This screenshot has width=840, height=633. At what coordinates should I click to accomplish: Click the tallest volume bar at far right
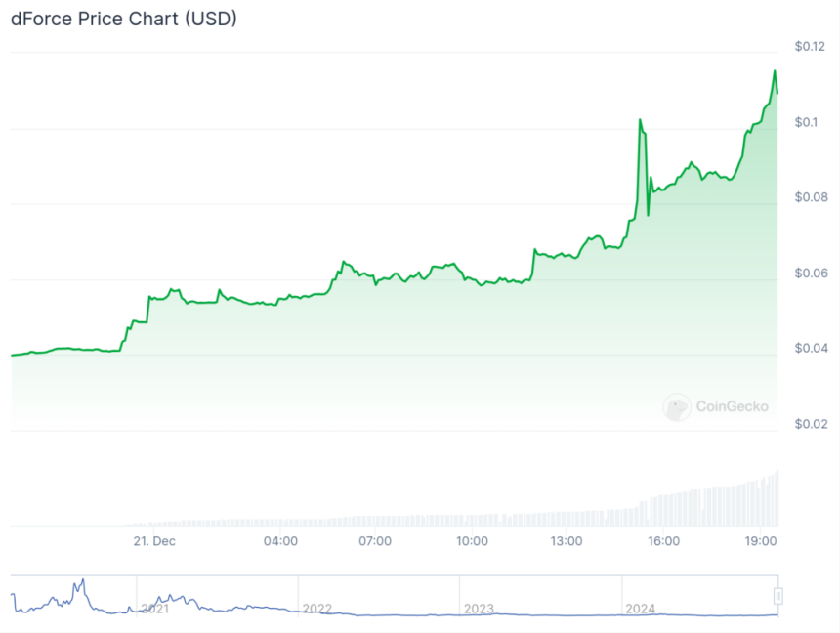tap(777, 498)
